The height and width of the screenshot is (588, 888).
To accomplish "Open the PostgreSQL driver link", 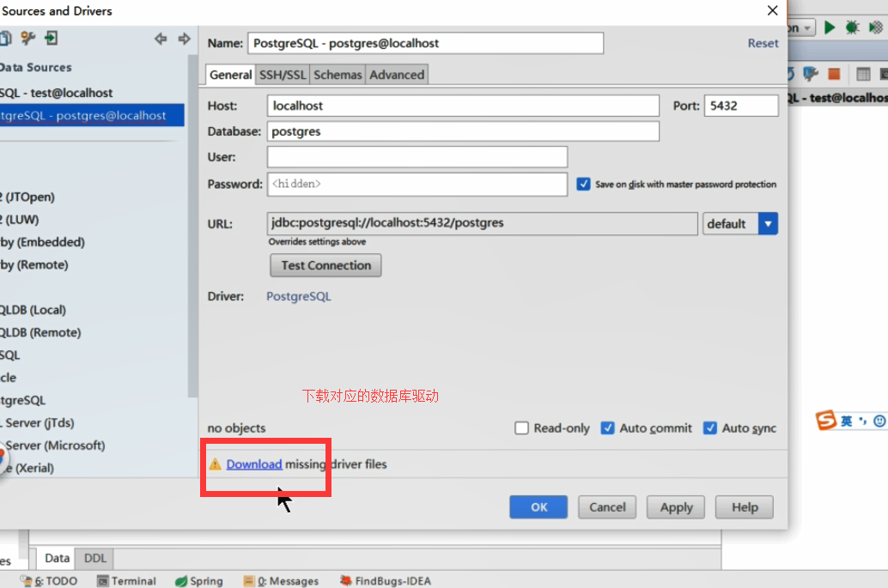I will tap(299, 296).
